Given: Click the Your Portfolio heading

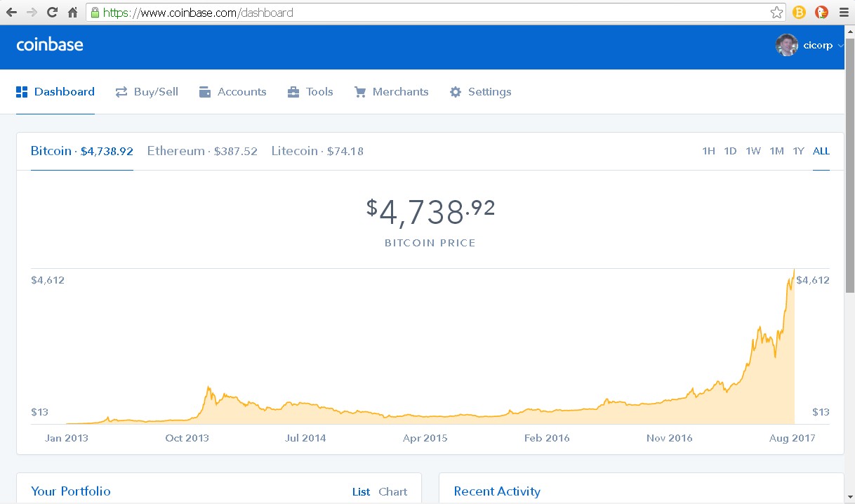Looking at the screenshot, I should [71, 491].
